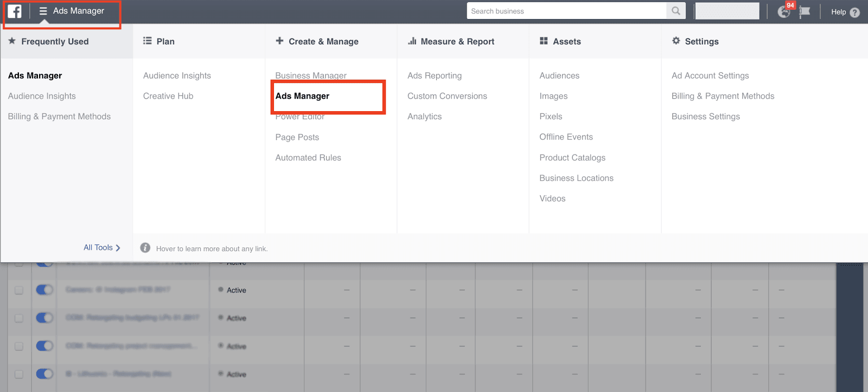Click the search magnifier icon
The height and width of the screenshot is (392, 868).
[x=676, y=11]
